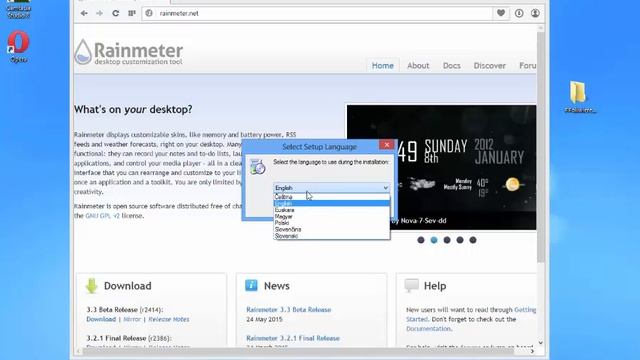Open the Discover navigation tab
Screen dimensions: 640x360
489,66
